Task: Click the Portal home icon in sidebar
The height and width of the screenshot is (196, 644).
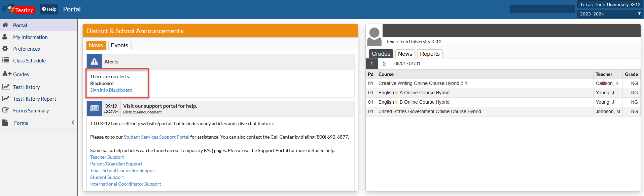Action: pyautogui.click(x=5, y=25)
